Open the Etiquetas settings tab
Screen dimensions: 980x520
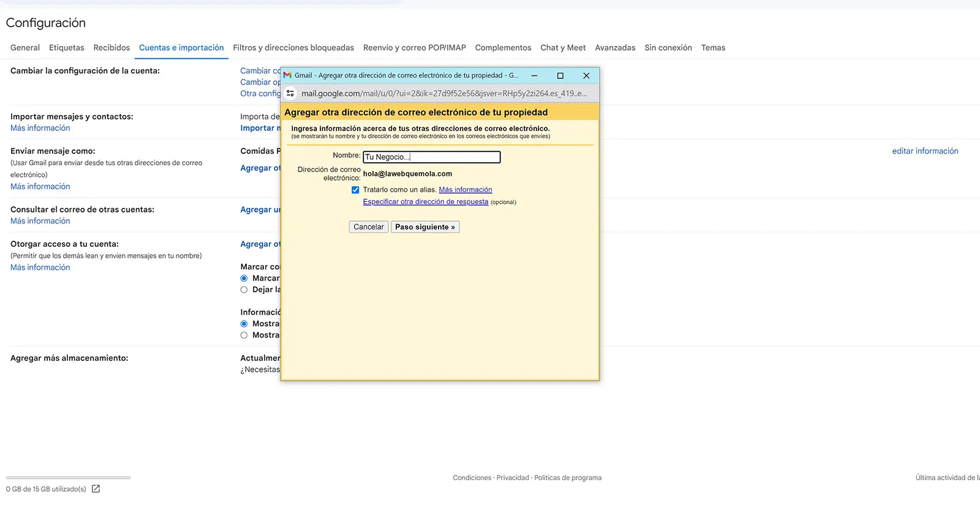click(67, 48)
